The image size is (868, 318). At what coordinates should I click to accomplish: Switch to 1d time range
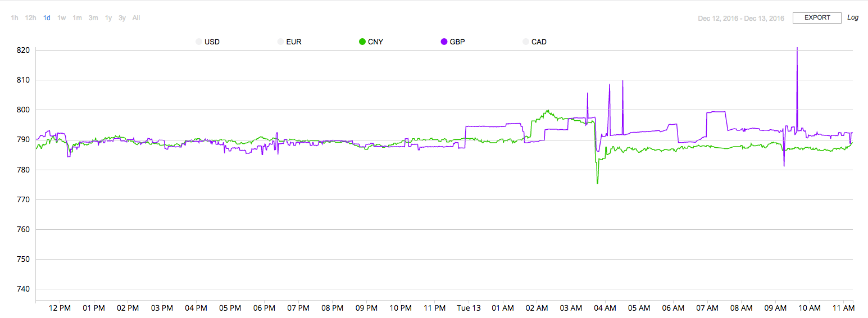47,18
